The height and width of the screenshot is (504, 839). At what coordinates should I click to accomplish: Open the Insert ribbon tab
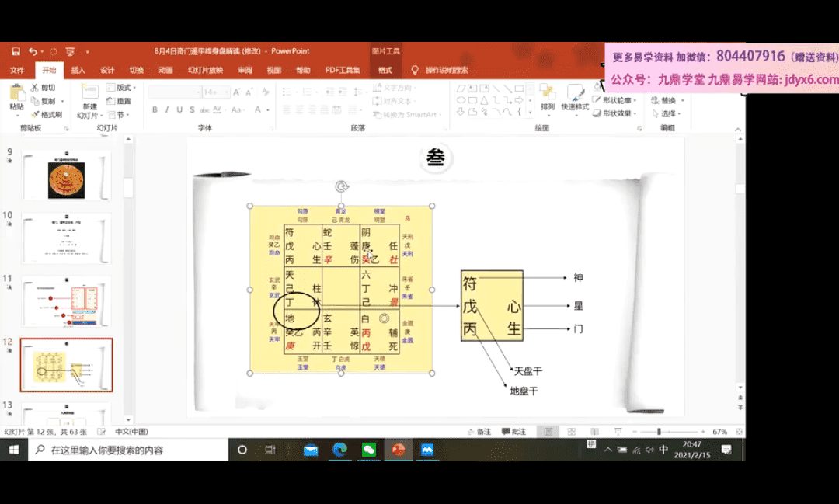click(78, 70)
